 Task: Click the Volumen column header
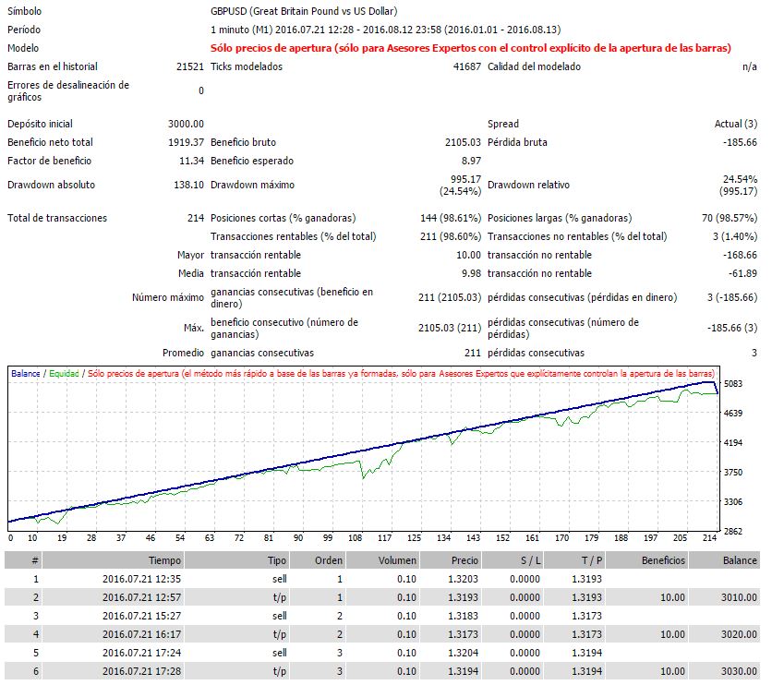(x=396, y=560)
